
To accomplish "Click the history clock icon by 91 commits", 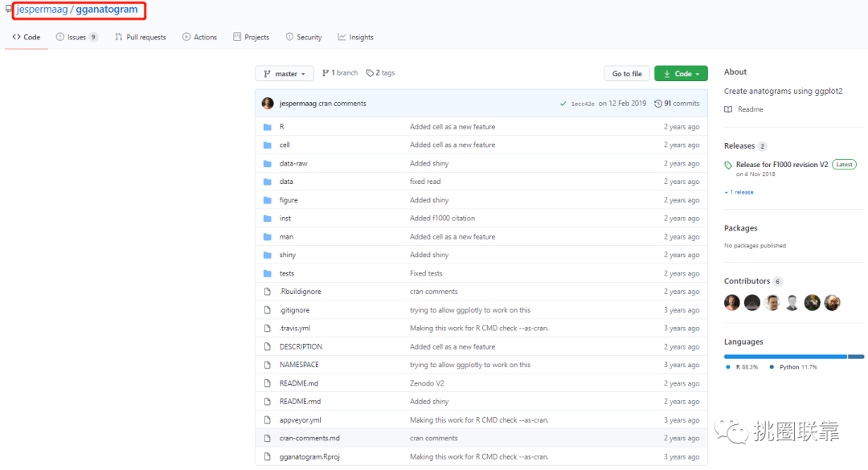I will coord(658,104).
